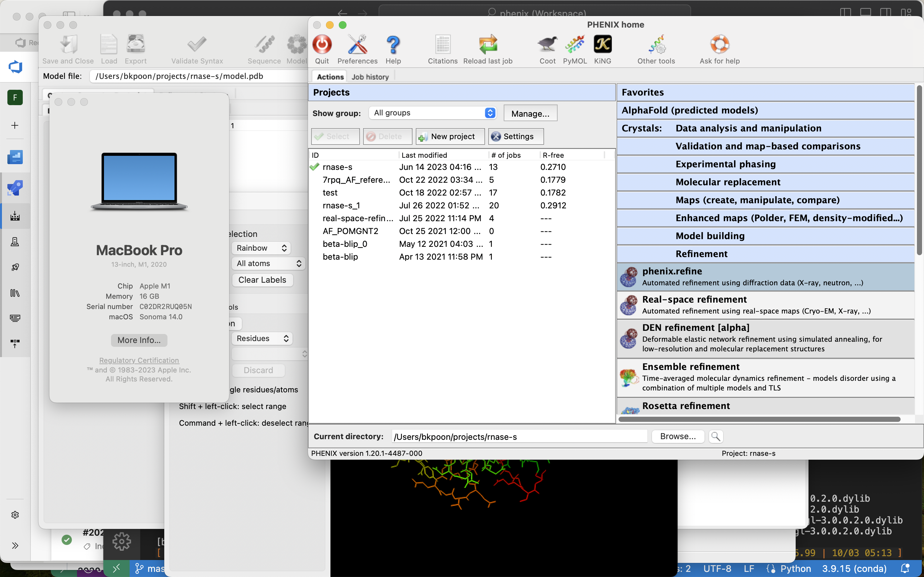Open Citations list

click(x=442, y=45)
